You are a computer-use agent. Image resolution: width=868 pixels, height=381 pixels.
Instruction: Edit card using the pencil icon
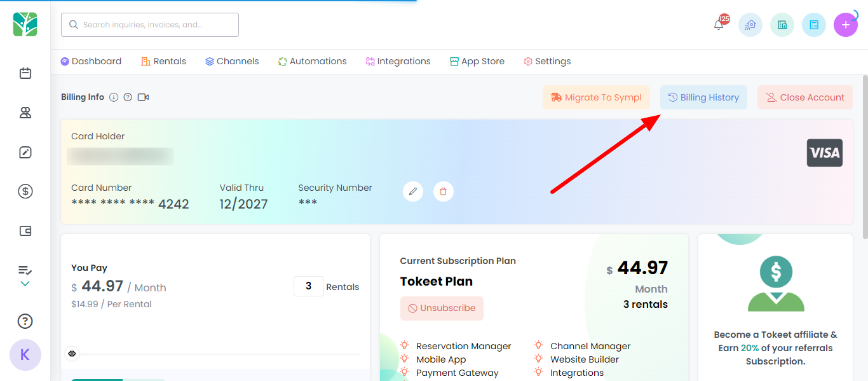point(413,191)
